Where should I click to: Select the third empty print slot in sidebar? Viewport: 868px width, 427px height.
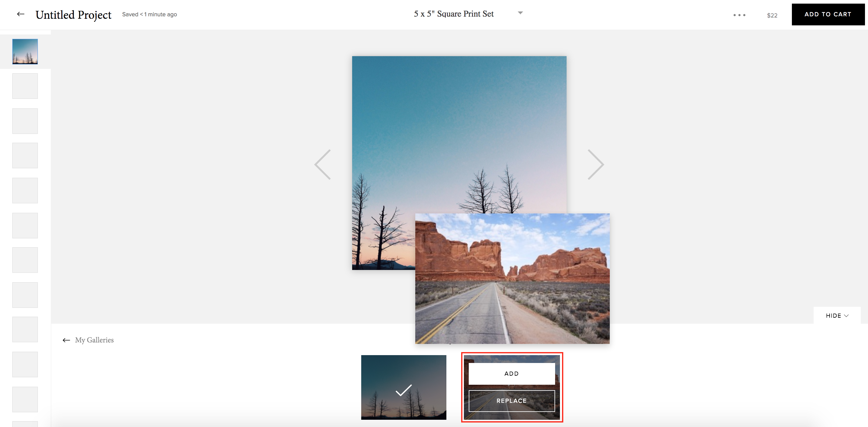pyautogui.click(x=25, y=156)
